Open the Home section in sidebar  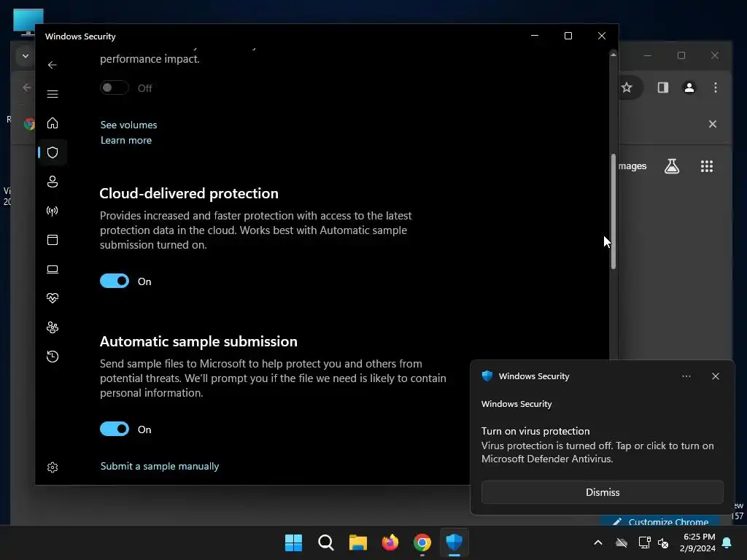click(x=53, y=123)
